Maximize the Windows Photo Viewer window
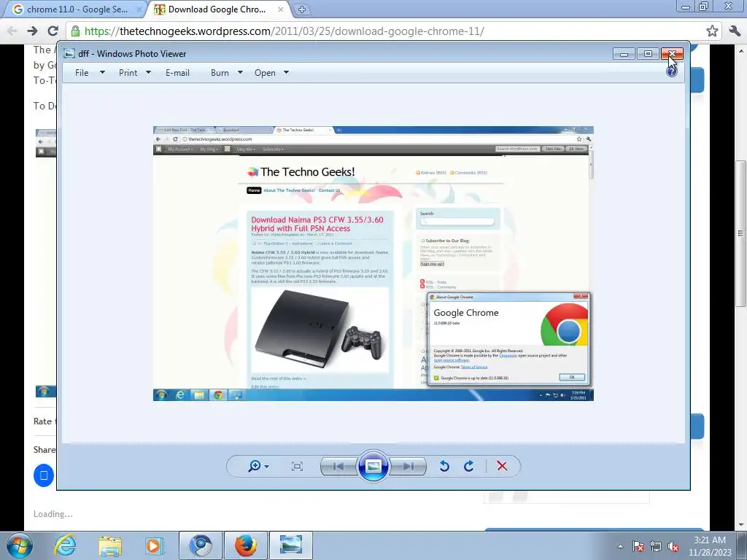This screenshot has width=747, height=560. tap(648, 54)
